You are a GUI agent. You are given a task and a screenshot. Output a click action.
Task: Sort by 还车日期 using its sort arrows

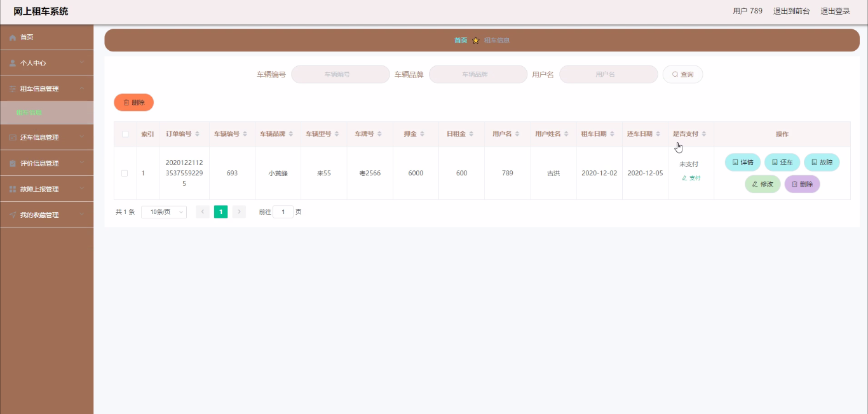point(658,134)
